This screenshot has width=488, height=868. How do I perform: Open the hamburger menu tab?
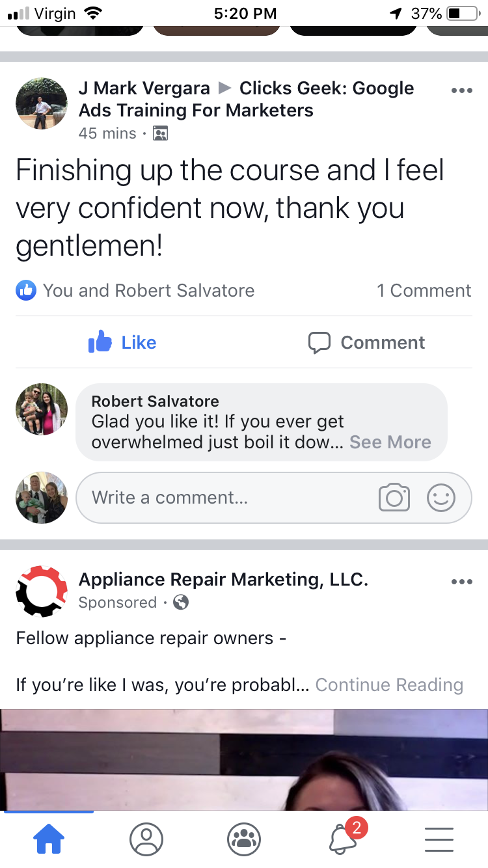click(439, 839)
